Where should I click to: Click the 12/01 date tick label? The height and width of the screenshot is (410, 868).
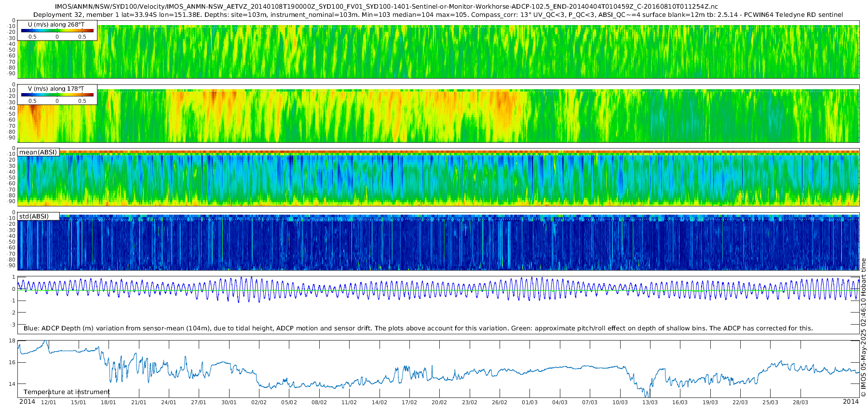point(48,402)
